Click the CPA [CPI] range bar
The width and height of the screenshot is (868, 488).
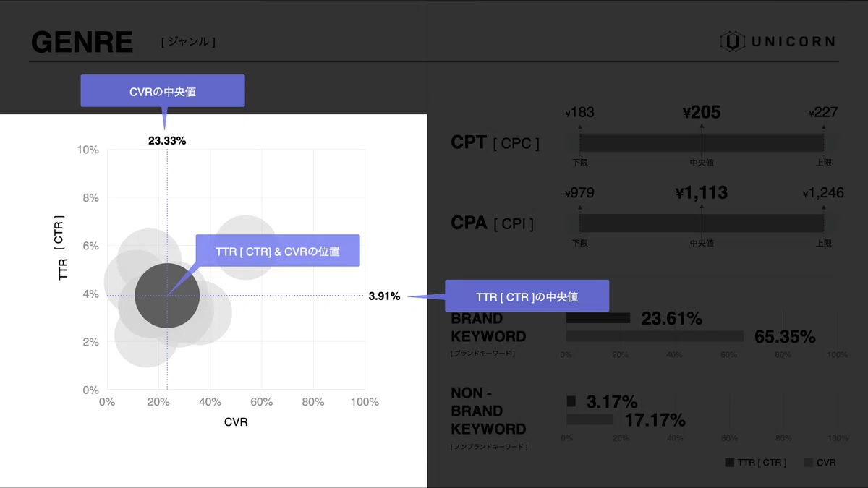[x=702, y=223]
